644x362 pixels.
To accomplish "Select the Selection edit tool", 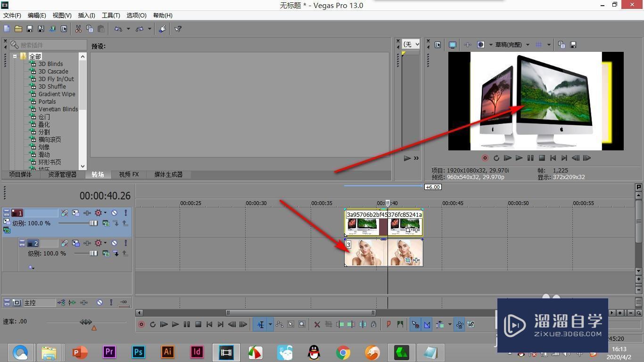I will pos(291,324).
